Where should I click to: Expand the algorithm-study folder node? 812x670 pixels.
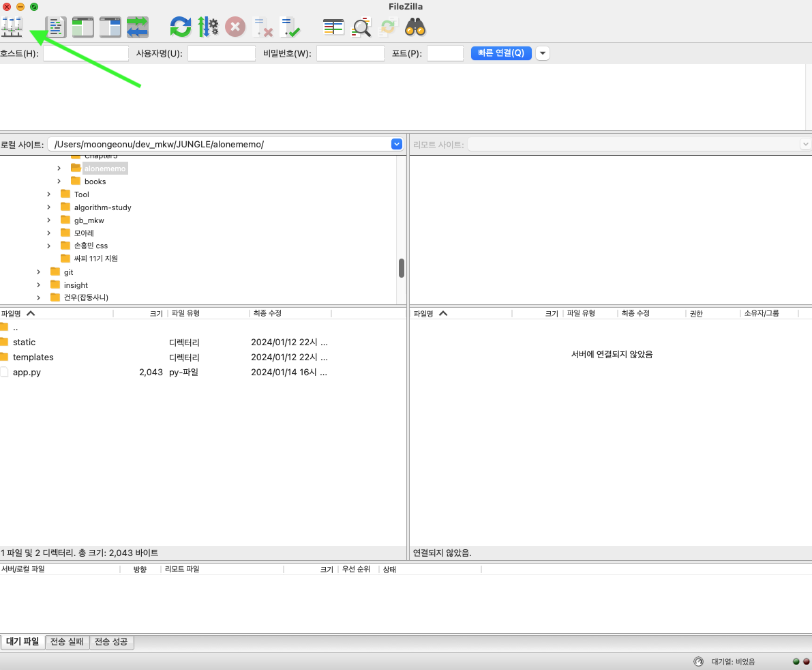point(48,207)
